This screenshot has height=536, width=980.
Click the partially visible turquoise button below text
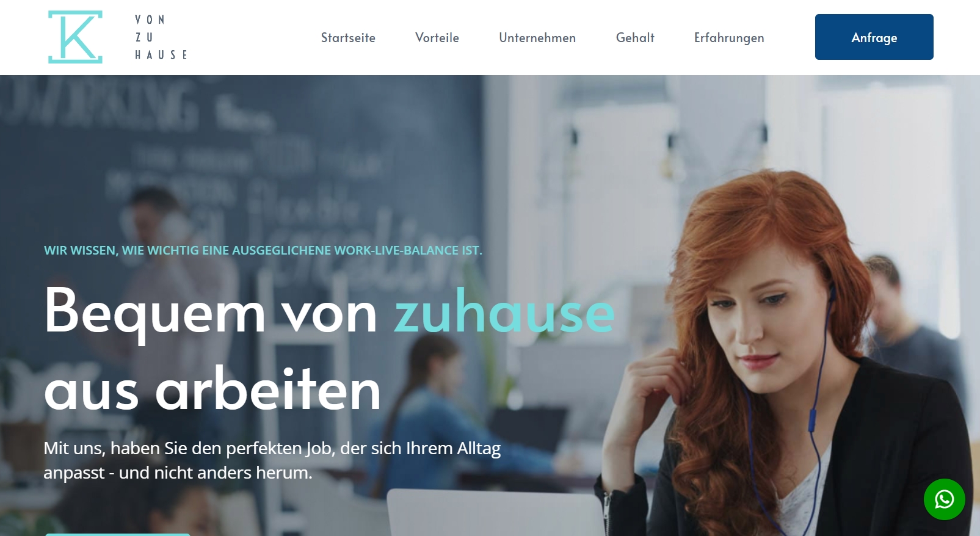(117, 534)
